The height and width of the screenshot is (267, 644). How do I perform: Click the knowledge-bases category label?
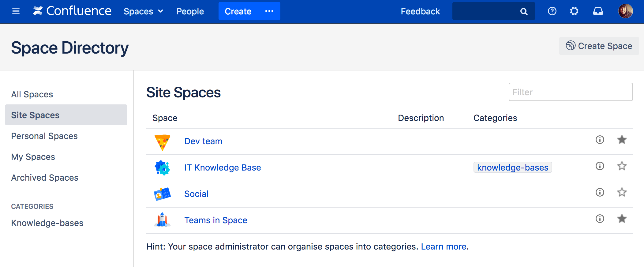(x=512, y=167)
